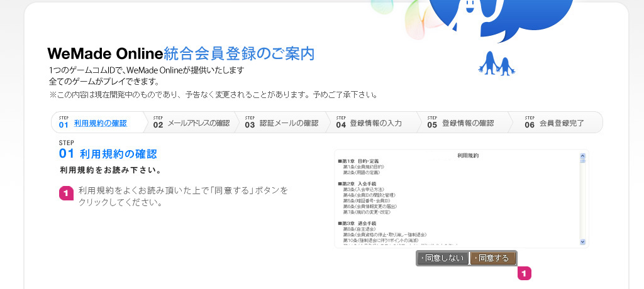Click the 同意する agree button
Viewport: 644px width, 289px height.
492,258
